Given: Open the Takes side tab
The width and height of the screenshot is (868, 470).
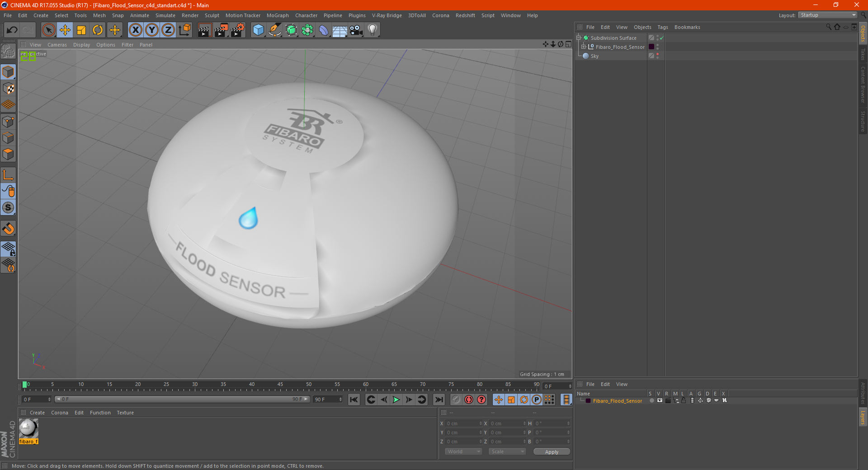Looking at the screenshot, I should 863,54.
